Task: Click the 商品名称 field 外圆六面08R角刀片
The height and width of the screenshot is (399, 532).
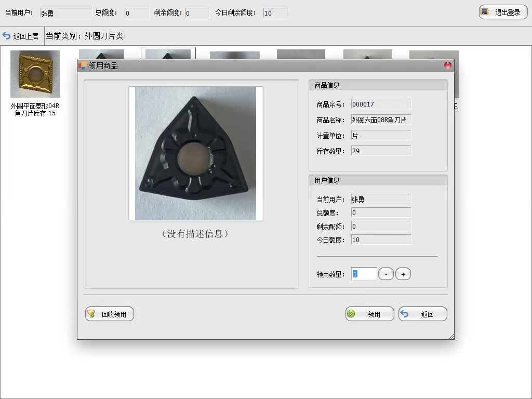Action: click(381, 120)
